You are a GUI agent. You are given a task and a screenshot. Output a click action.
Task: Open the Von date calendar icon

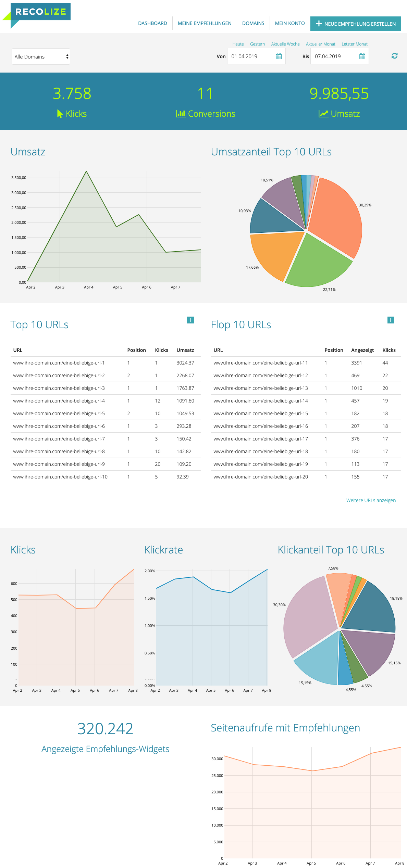click(279, 56)
